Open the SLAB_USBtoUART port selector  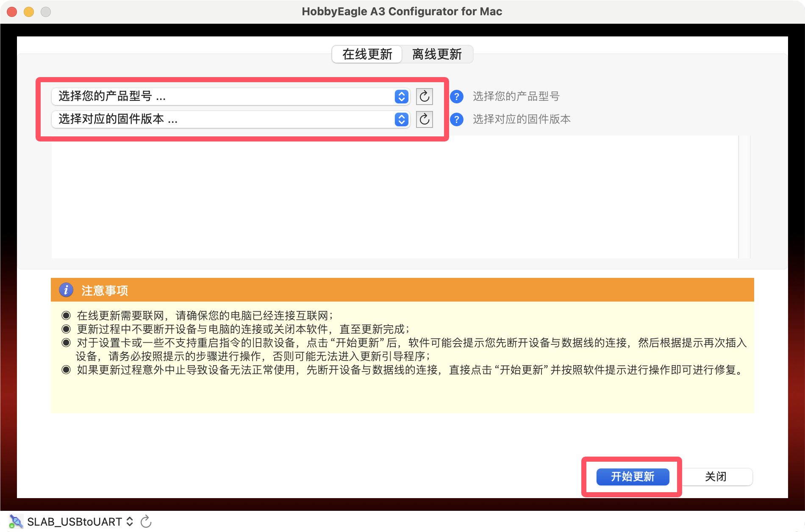click(x=80, y=521)
